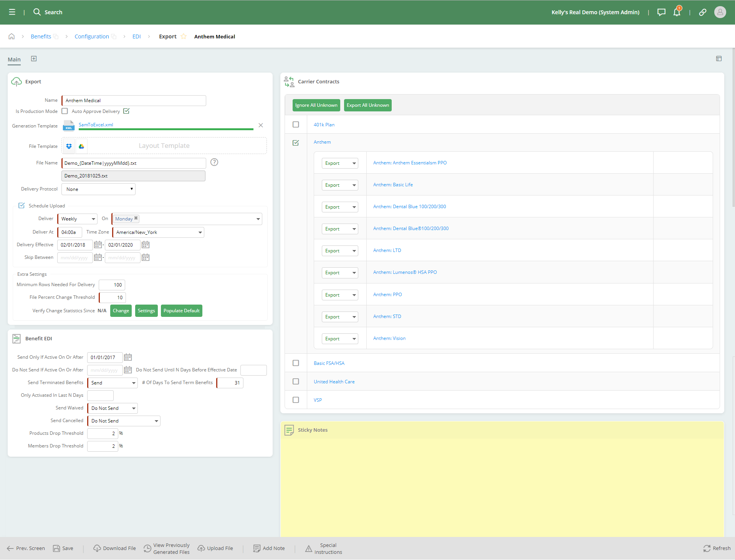The image size is (735, 560).
Task: Navigate to Benefits breadcrumb
Action: click(x=41, y=36)
